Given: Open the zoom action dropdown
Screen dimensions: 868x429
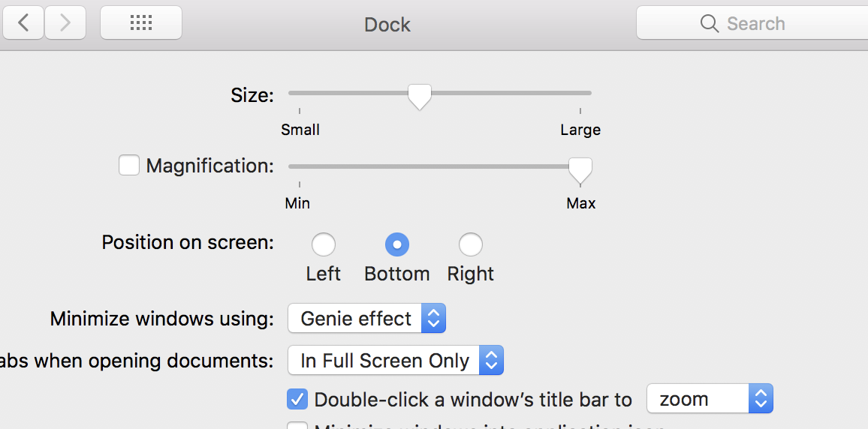Looking at the screenshot, I should [x=710, y=399].
